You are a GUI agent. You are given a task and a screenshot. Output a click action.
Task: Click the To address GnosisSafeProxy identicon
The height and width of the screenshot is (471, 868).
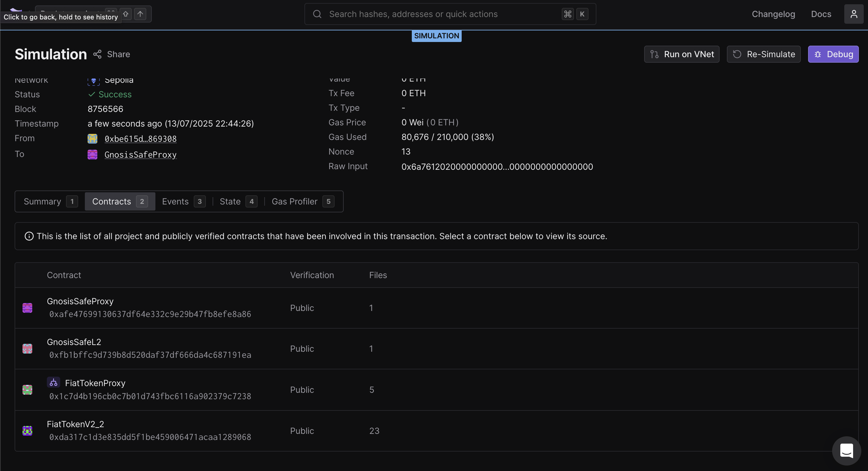(92, 155)
